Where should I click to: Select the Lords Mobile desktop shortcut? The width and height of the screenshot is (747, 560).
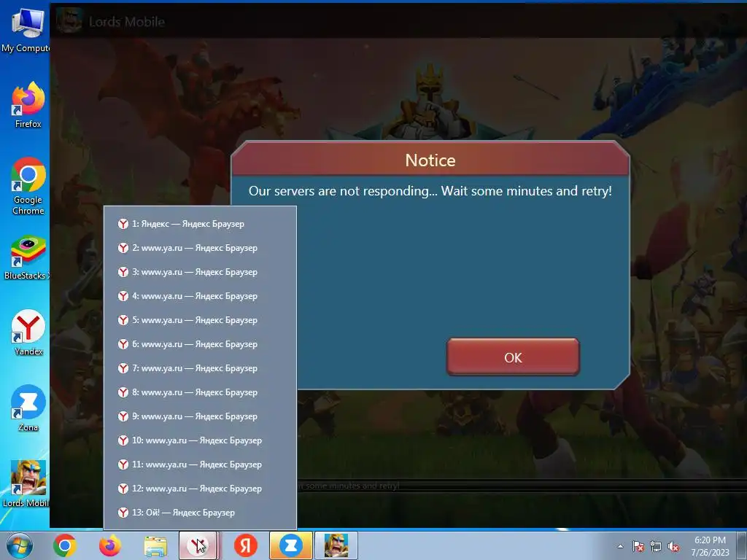(x=27, y=484)
